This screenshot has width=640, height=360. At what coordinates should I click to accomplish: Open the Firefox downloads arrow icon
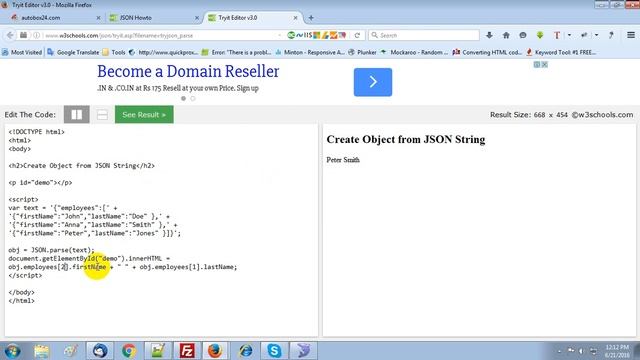(489, 36)
